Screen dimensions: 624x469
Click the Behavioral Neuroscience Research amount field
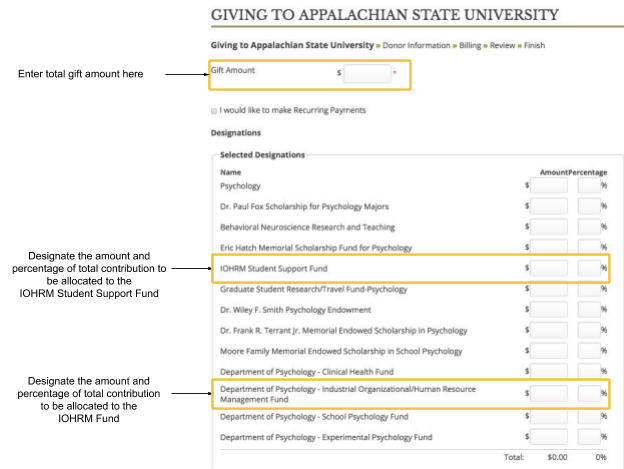(549, 227)
